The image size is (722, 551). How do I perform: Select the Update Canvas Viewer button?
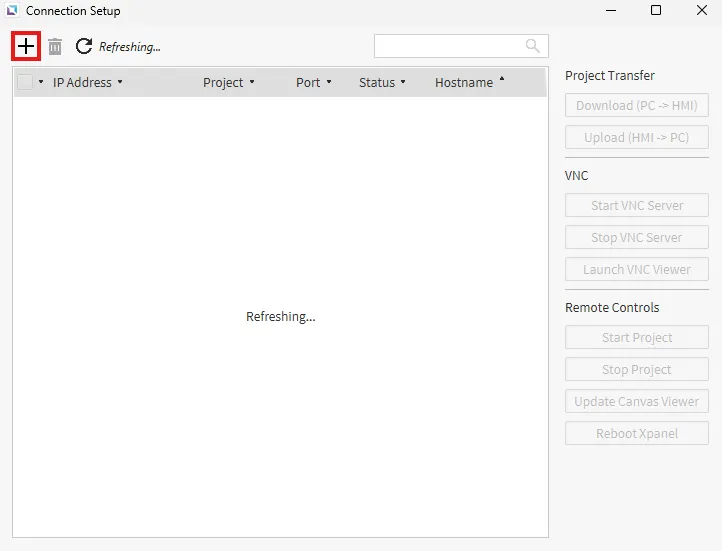636,402
